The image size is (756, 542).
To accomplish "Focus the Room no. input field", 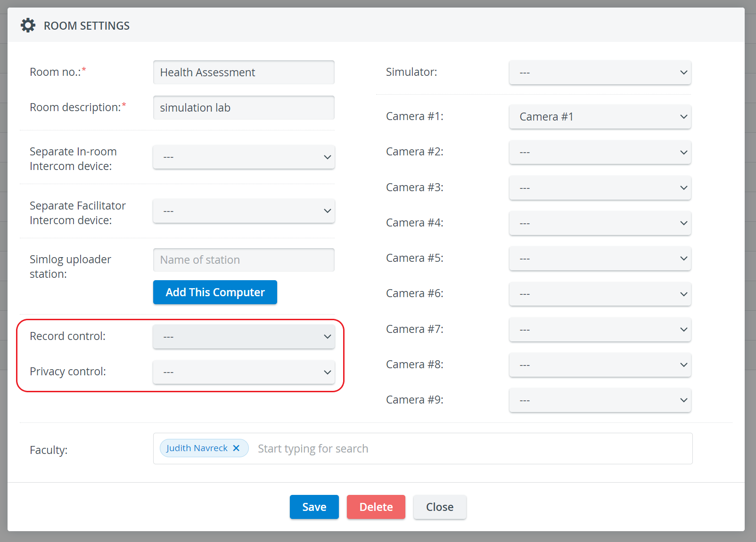I will point(244,72).
